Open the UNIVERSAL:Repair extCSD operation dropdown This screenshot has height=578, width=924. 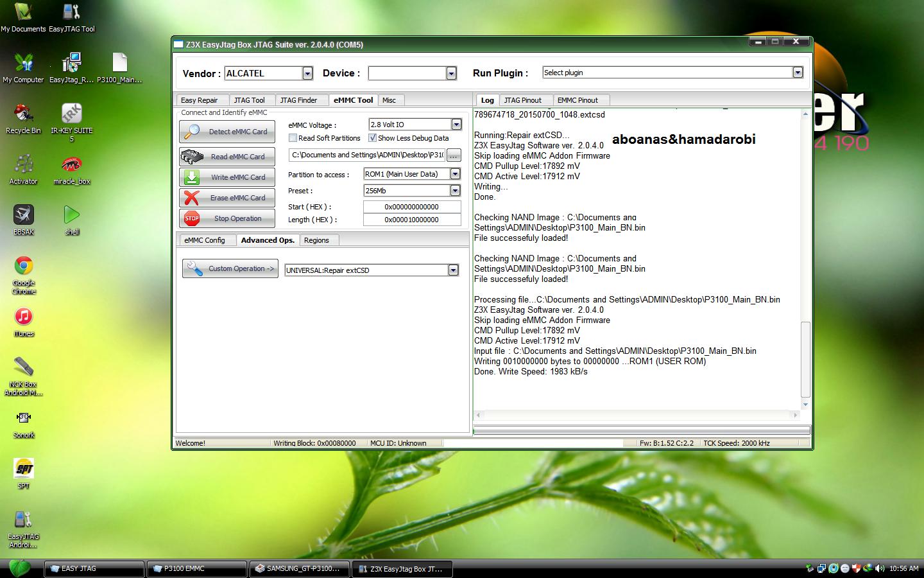click(x=453, y=270)
